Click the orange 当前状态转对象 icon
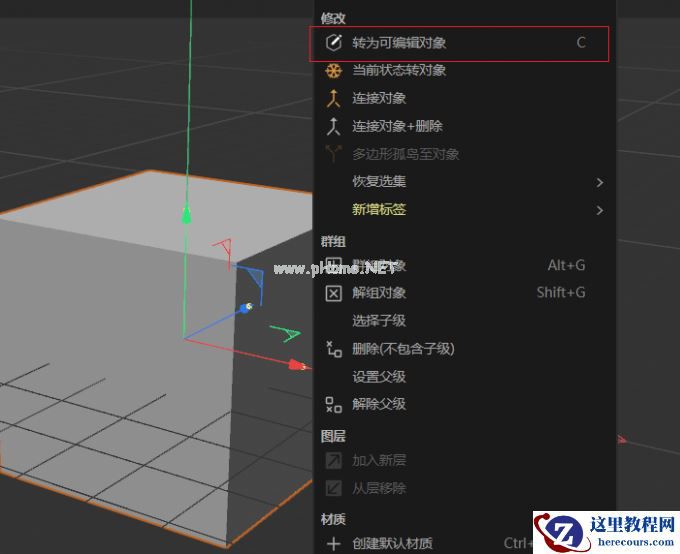 point(333,70)
